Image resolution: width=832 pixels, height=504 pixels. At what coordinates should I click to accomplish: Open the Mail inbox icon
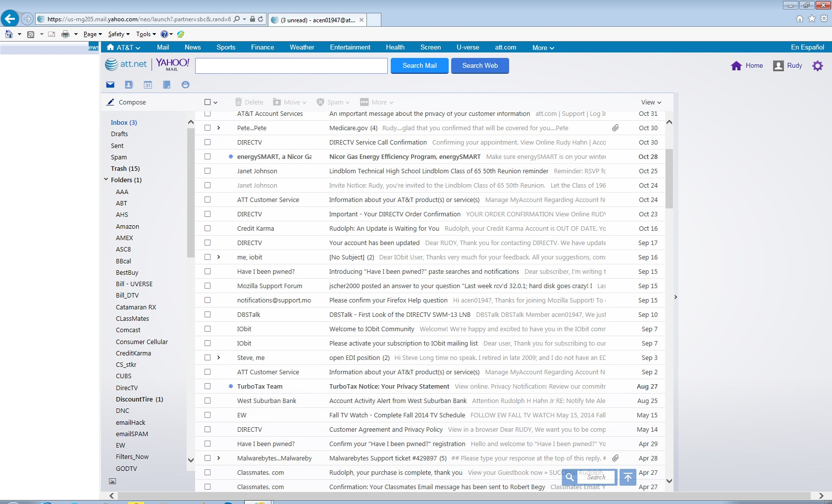pyautogui.click(x=110, y=85)
